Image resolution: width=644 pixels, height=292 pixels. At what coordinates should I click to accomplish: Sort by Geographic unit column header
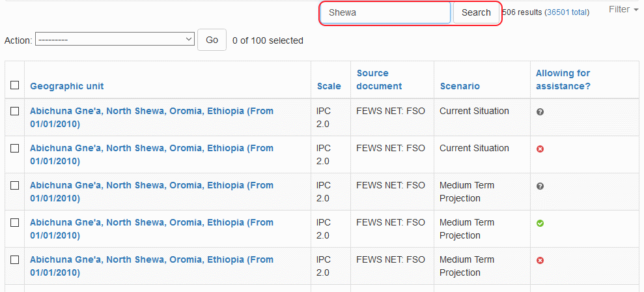[x=66, y=86]
